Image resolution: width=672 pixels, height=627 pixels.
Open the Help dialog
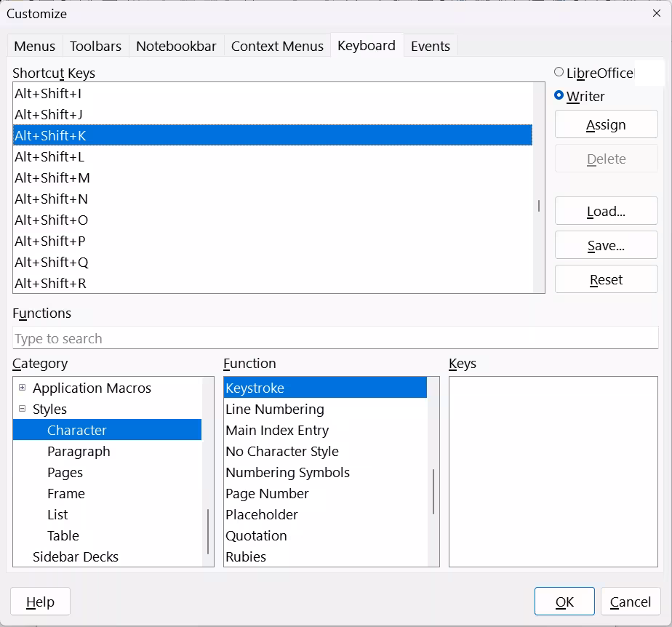point(40,602)
